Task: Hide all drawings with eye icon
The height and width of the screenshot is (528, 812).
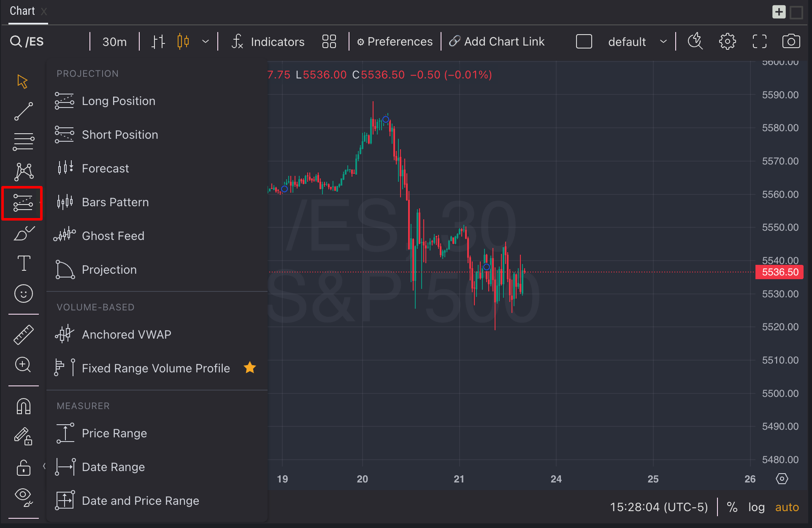Action: [24, 497]
